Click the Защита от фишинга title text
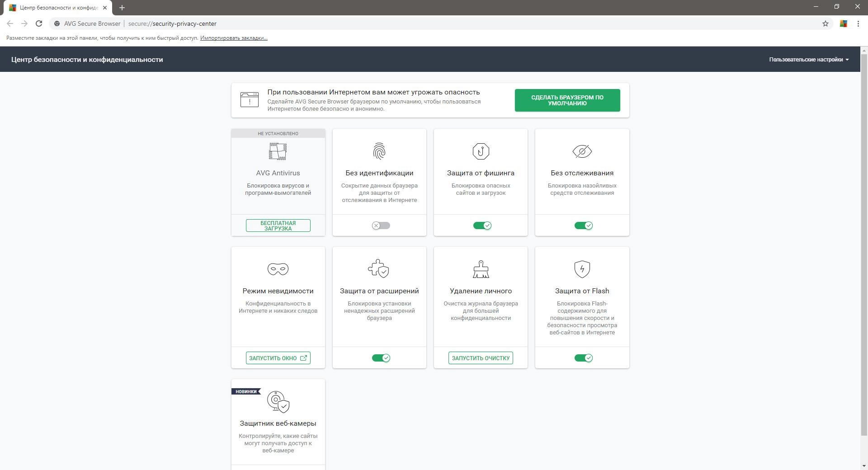Image resolution: width=868 pixels, height=470 pixels. pos(481,173)
